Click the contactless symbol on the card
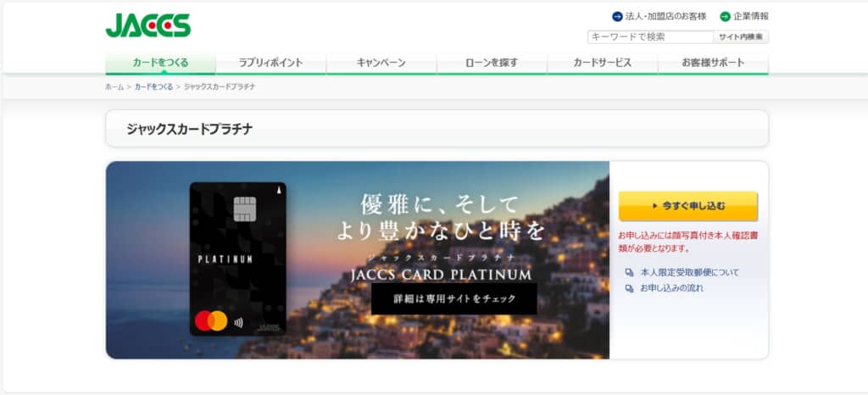868x395 pixels. click(238, 322)
